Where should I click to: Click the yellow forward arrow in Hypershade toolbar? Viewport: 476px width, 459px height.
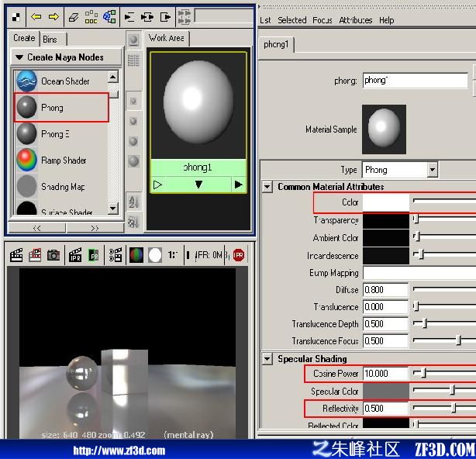(x=53, y=17)
